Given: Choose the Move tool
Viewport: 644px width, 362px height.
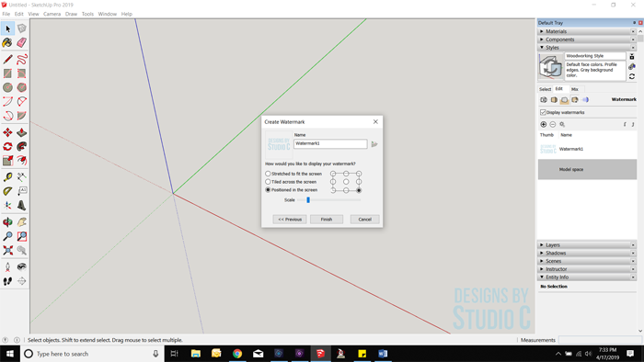Looking at the screenshot, I should [7, 132].
